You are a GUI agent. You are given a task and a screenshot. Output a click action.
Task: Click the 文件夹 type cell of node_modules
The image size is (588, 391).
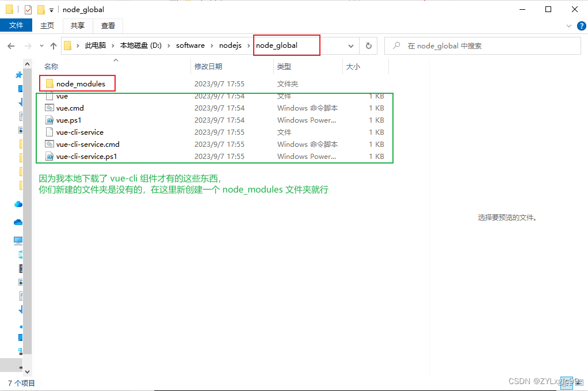pos(288,83)
